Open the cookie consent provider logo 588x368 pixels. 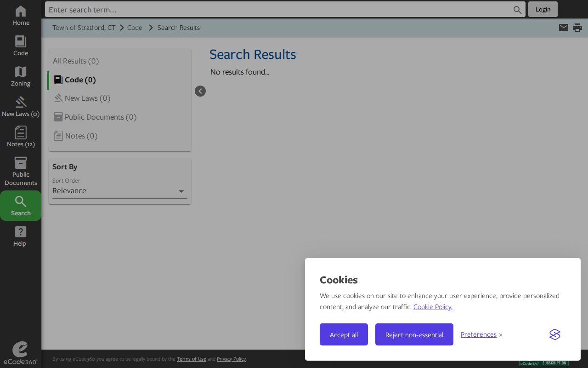(x=555, y=334)
